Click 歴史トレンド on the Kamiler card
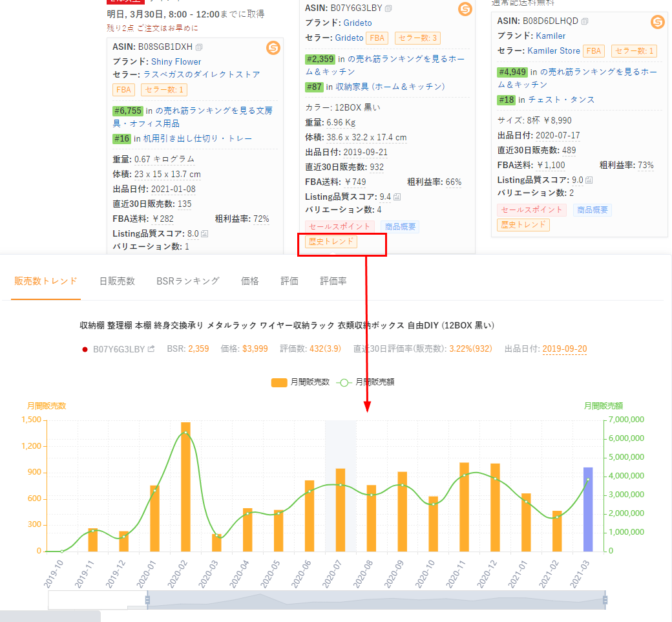This screenshot has width=672, height=622. coord(523,225)
